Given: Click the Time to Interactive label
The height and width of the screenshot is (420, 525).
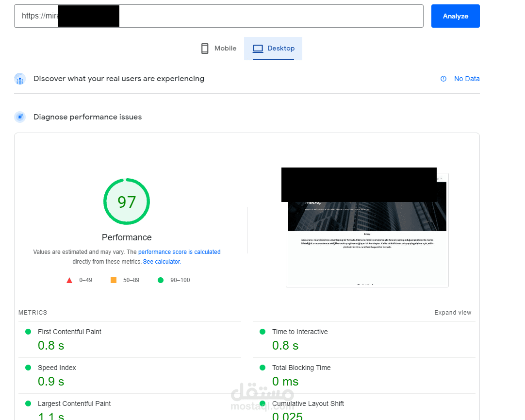Looking at the screenshot, I should coord(300,332).
